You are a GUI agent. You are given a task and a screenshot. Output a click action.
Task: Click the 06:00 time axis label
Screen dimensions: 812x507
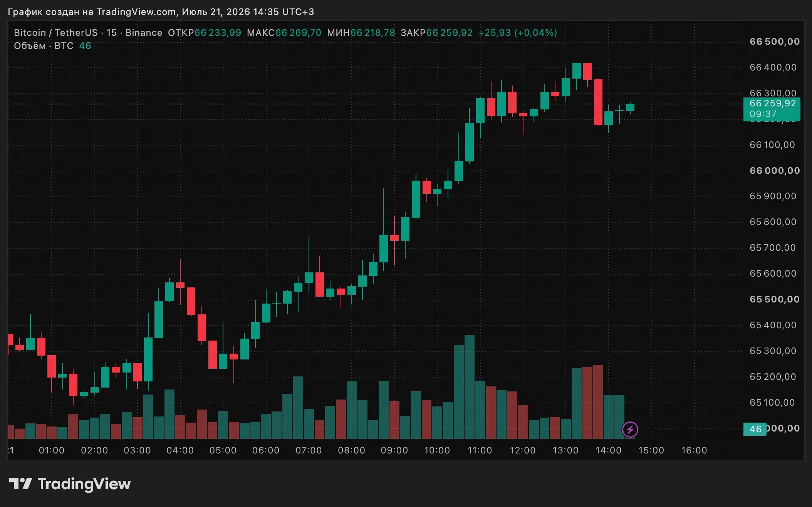(266, 450)
